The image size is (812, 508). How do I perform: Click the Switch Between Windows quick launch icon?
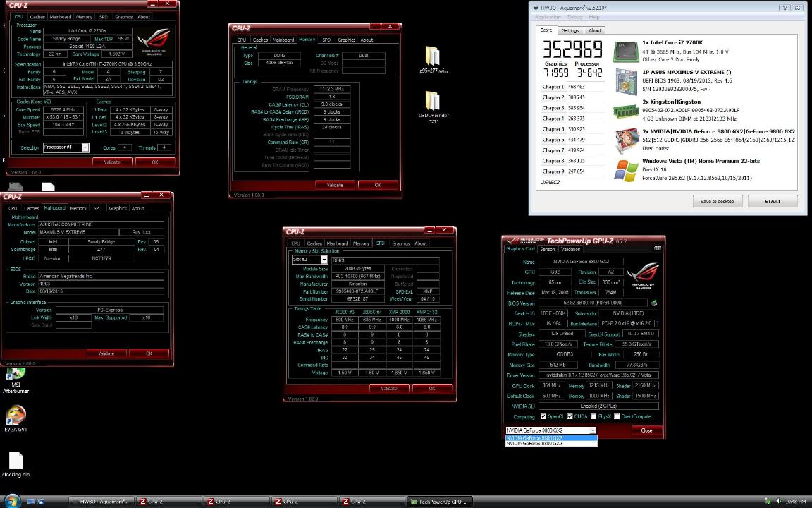[x=40, y=501]
